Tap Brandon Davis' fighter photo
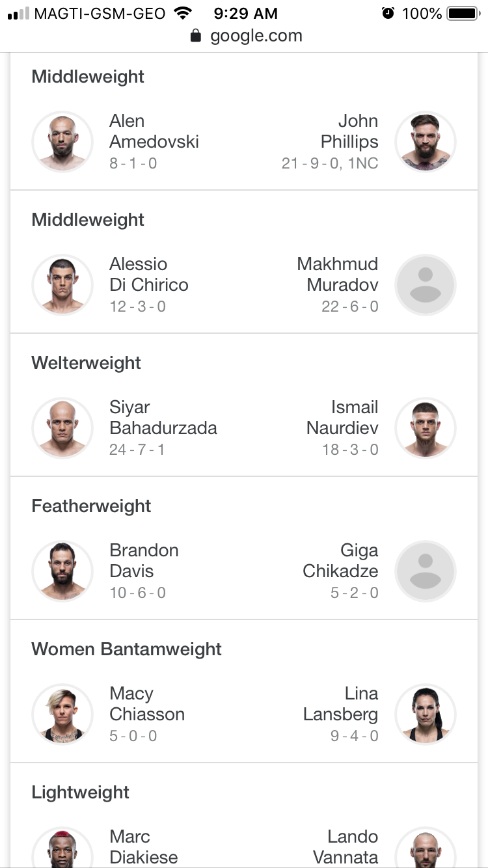 click(x=63, y=571)
